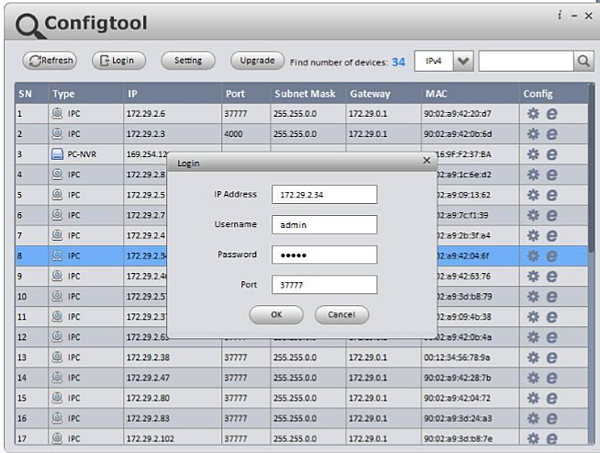Select IP 172.29.2.102 cell
Screen dimensions: 600x453
[173, 438]
